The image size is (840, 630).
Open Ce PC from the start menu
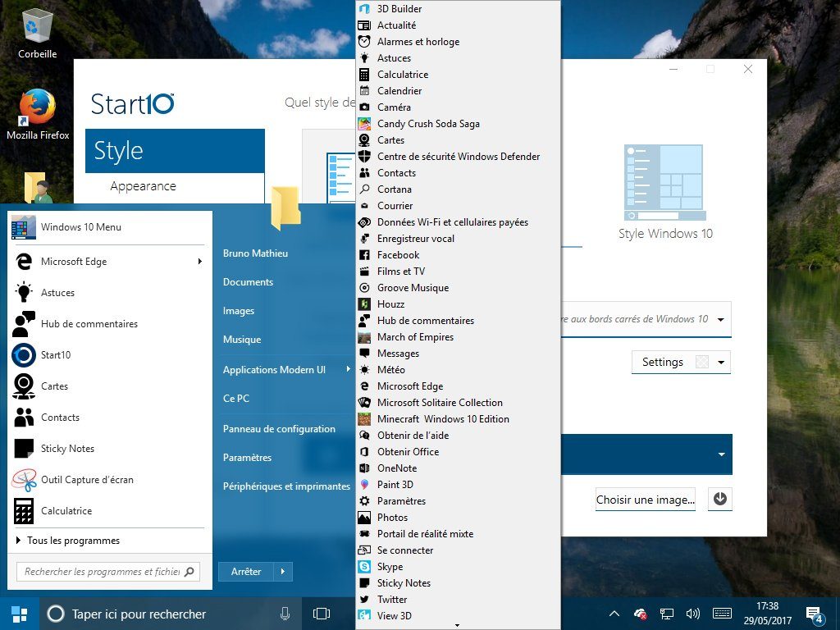pyautogui.click(x=236, y=398)
